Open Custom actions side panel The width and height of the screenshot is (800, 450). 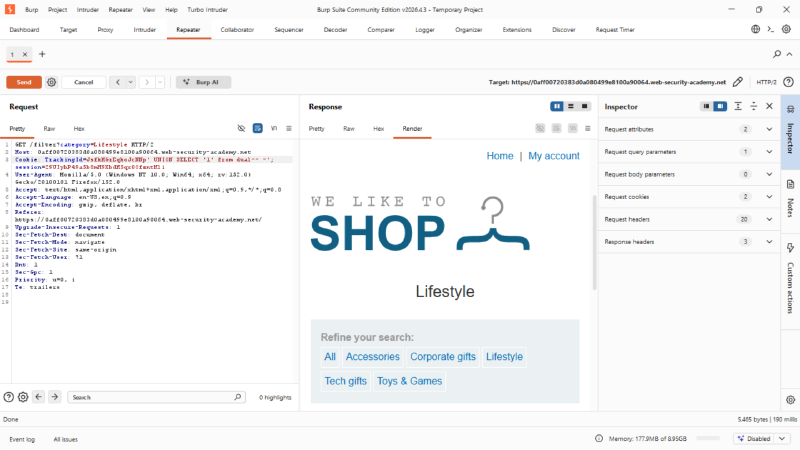(x=790, y=278)
